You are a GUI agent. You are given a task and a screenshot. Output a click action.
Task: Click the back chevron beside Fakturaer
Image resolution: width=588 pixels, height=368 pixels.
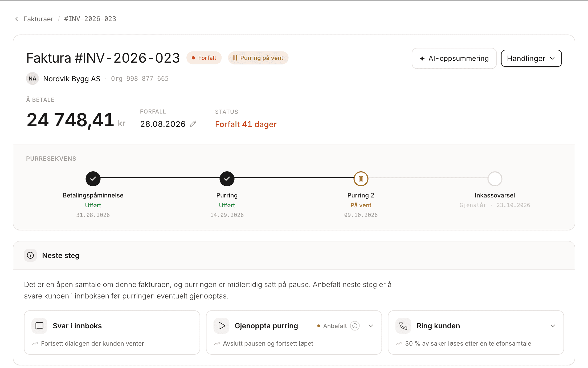(17, 19)
